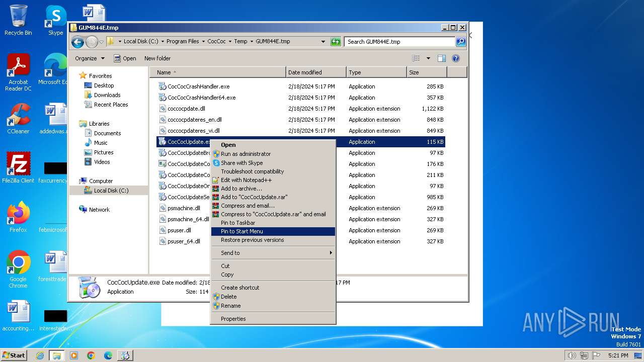Expand address bar history dropdown

pos(323,42)
